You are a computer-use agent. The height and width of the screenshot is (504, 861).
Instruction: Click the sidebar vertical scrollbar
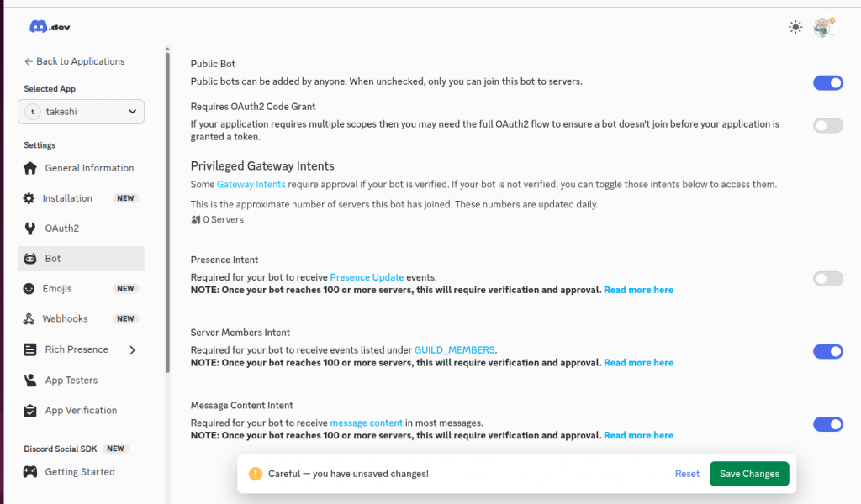[167, 210]
